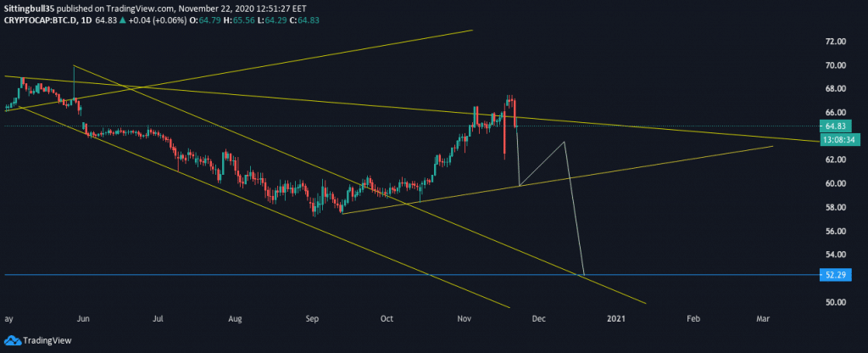Select the Mar marker on time axis

tap(763, 319)
